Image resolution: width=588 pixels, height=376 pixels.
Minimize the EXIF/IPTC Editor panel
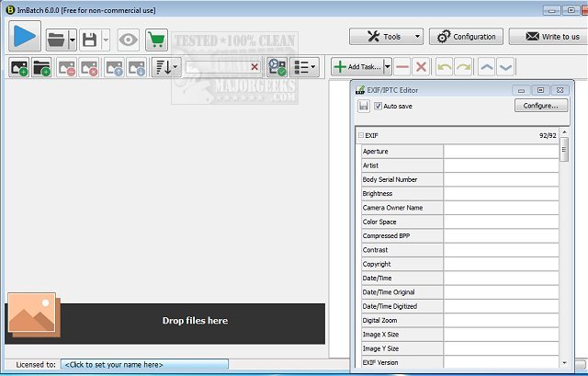point(521,90)
